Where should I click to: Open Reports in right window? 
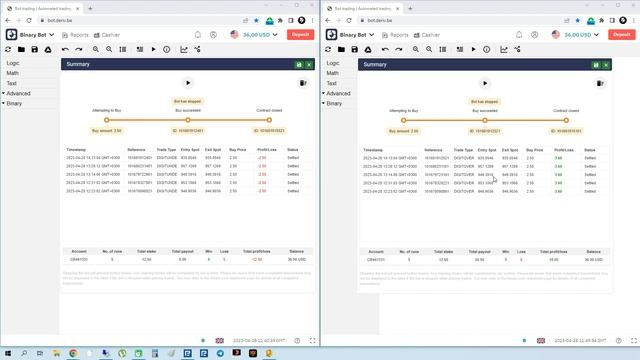click(x=395, y=35)
